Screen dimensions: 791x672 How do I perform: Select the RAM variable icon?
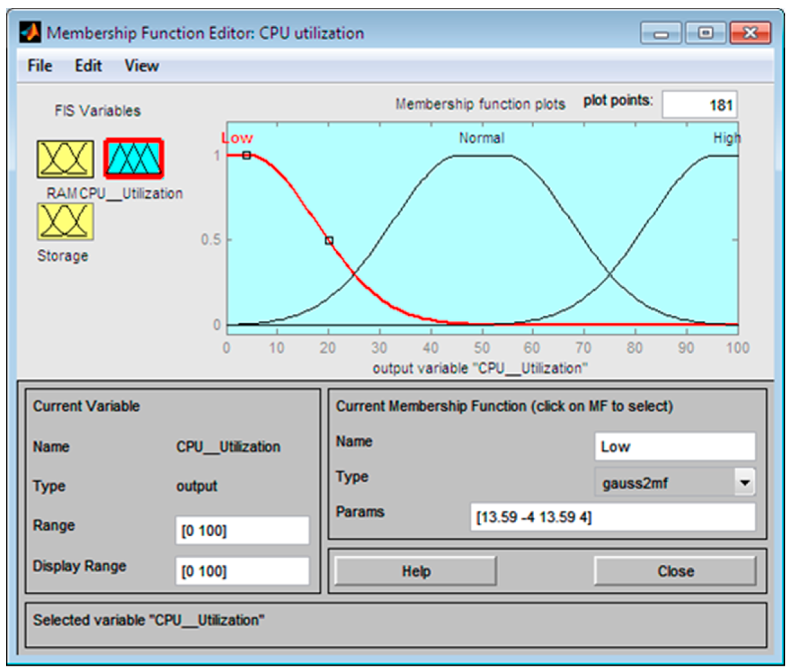point(66,159)
